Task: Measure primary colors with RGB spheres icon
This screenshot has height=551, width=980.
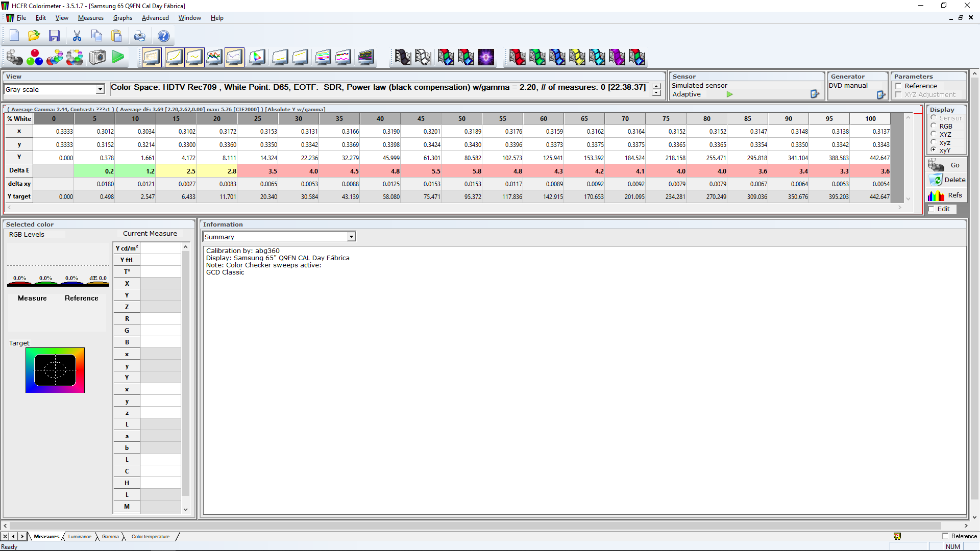Action: coord(35,57)
